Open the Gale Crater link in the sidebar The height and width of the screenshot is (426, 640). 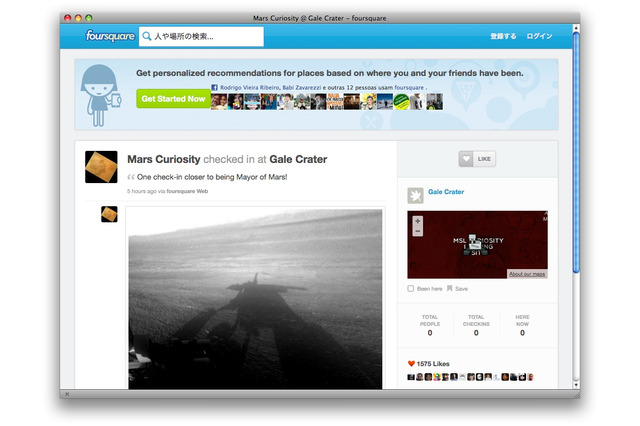pos(446,191)
